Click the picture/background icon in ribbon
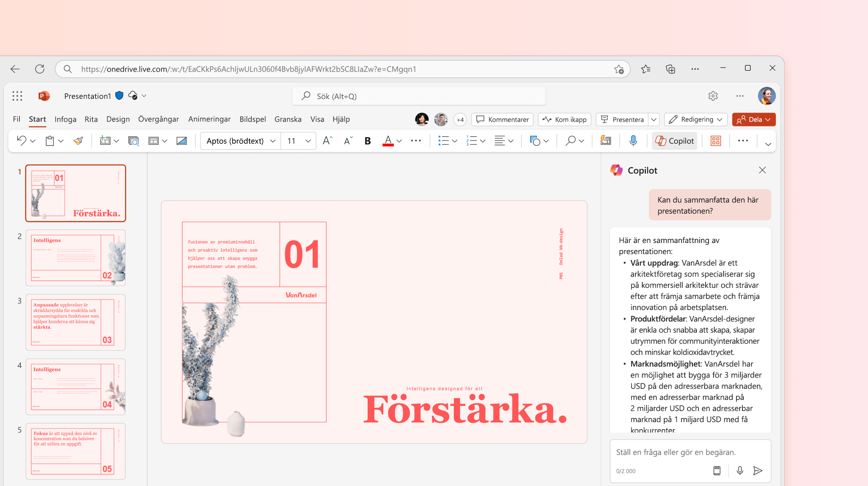Image resolution: width=868 pixels, height=486 pixels. point(182,141)
